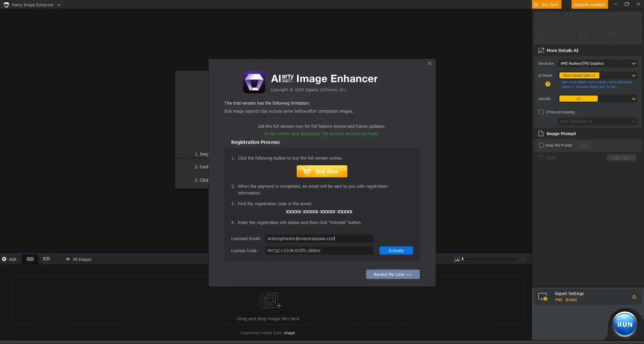This screenshot has width=644, height=344.
Task: Expand the AI Model dropdown
Action: click(x=598, y=75)
